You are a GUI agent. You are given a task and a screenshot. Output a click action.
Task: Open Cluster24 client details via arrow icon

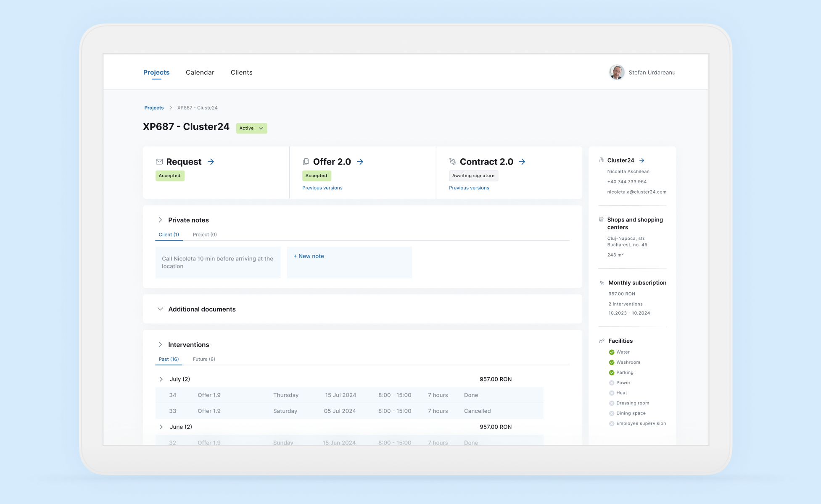641,160
